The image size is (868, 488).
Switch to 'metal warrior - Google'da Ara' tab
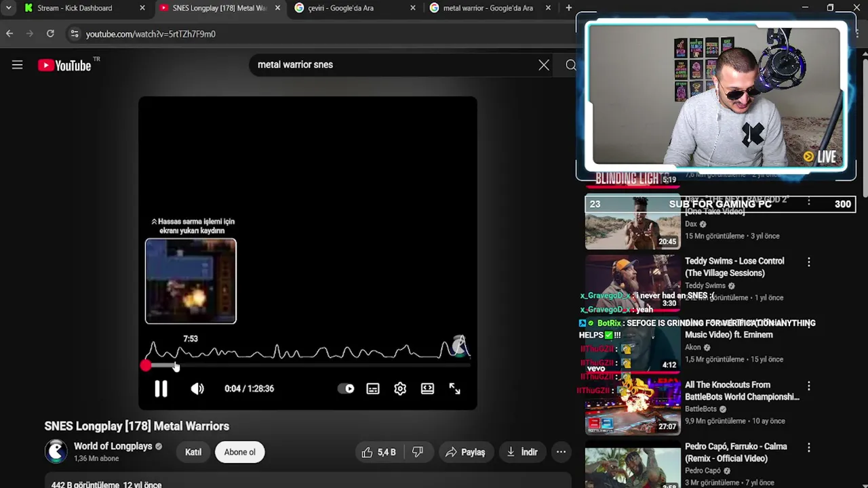point(488,8)
